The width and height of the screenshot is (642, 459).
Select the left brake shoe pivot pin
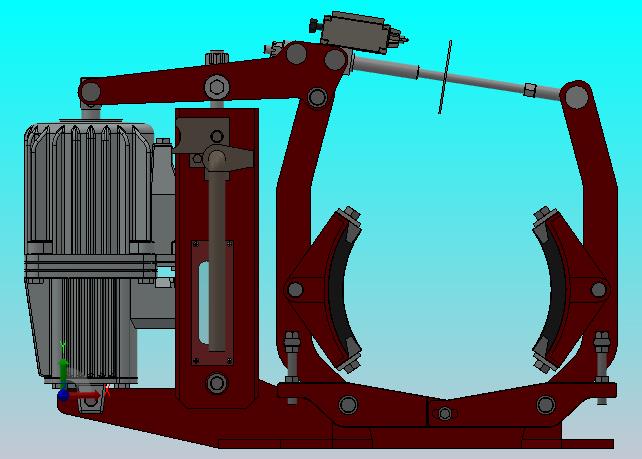[295, 290]
